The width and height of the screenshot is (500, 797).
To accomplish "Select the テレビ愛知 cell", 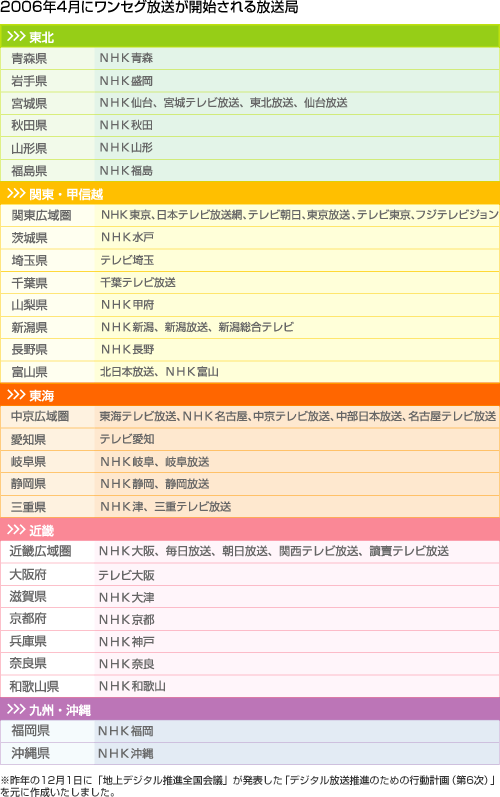I will [297, 439].
